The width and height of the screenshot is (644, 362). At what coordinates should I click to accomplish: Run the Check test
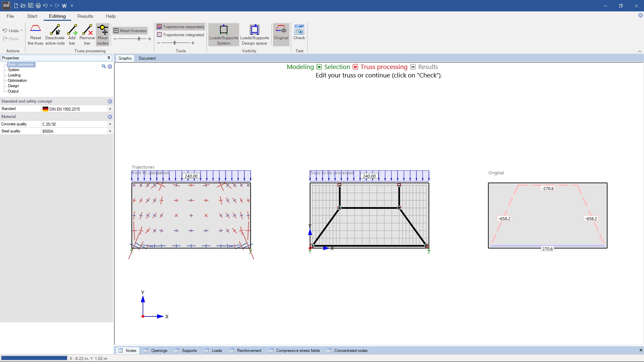click(299, 33)
